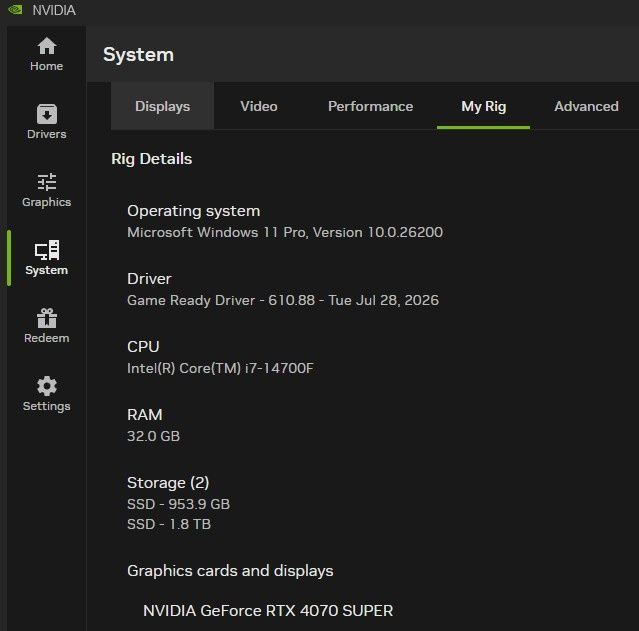Click Graphics cards and displays heading
This screenshot has width=639, height=631.
(x=230, y=571)
